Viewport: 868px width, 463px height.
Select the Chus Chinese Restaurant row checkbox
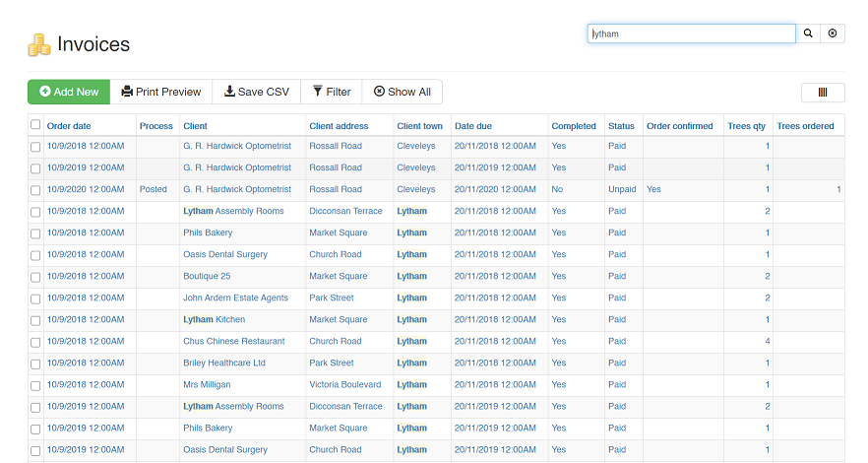35,342
